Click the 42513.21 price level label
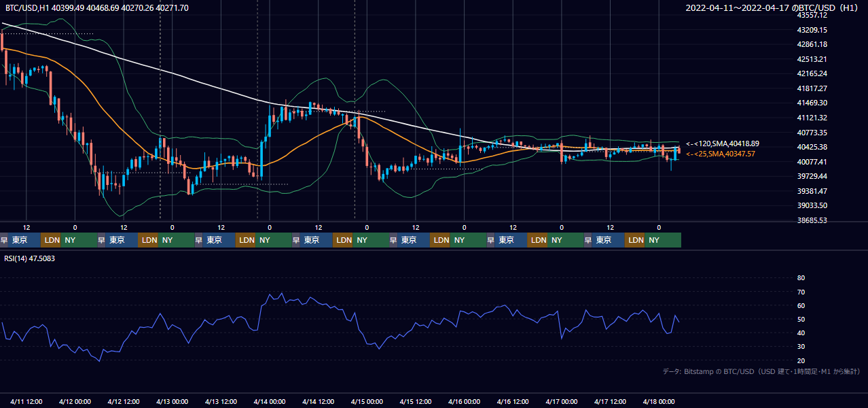868x408 pixels. [812, 59]
